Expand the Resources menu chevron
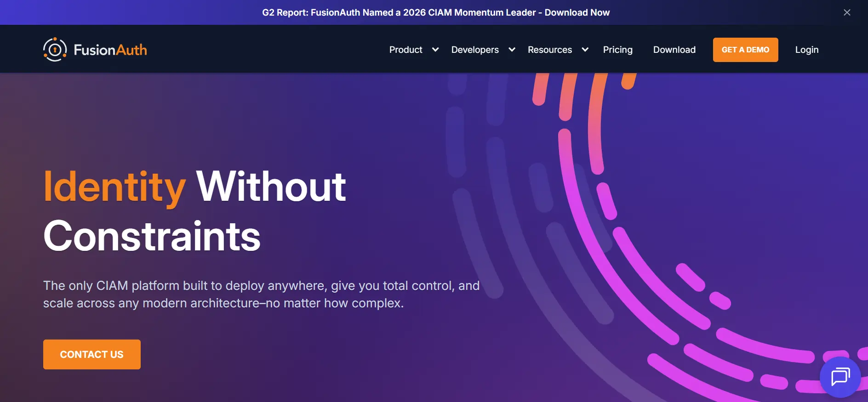The image size is (868, 402). (x=585, y=50)
